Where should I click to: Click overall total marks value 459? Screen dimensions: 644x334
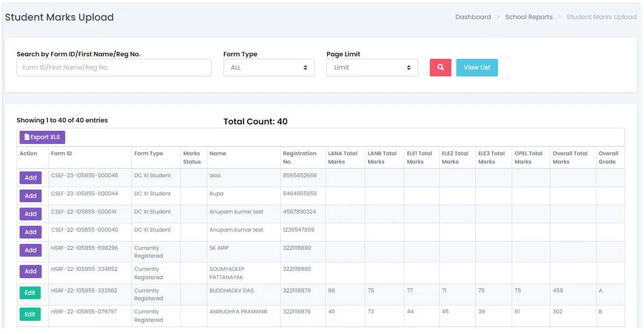[558, 290]
